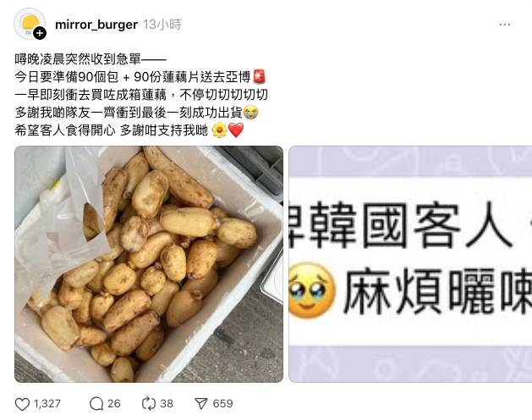Viewport: 532px width, 420px height.
Task: Click the siren emoji after 亞博
Action: (x=259, y=77)
